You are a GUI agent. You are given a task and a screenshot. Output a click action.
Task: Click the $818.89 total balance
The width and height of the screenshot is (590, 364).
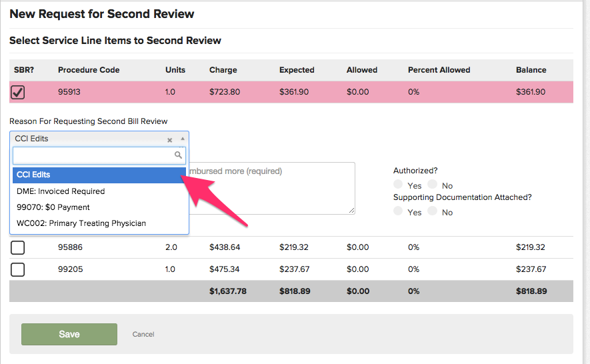(531, 291)
